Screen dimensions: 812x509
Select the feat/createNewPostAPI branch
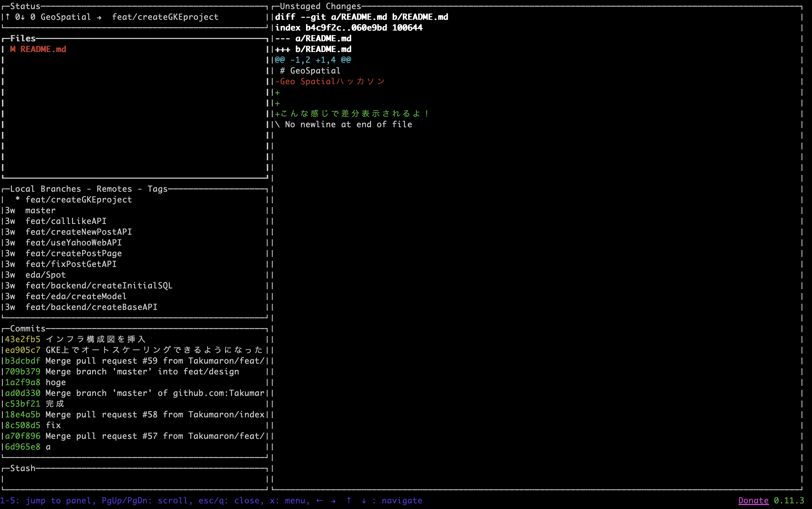click(135, 232)
